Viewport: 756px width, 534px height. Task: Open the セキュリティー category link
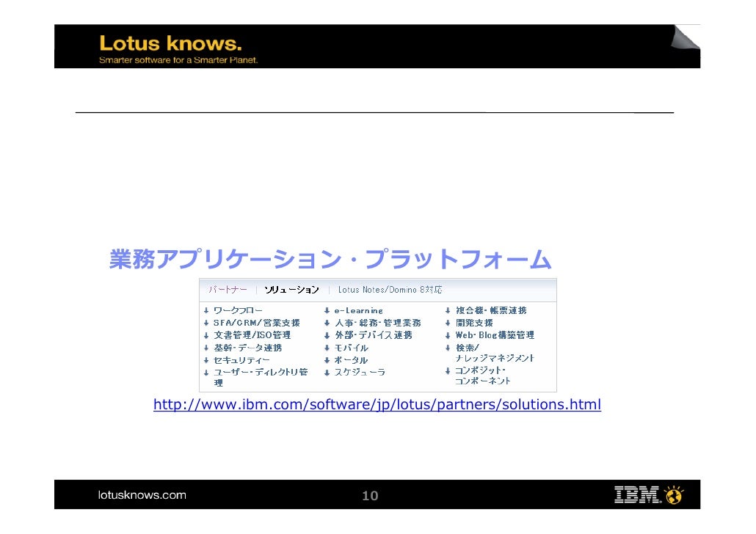[x=241, y=360]
